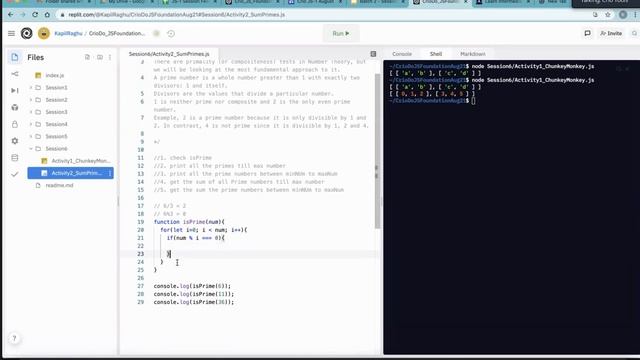This screenshot has width=640, height=360.
Task: Switch to the Console tab
Action: click(x=402, y=54)
